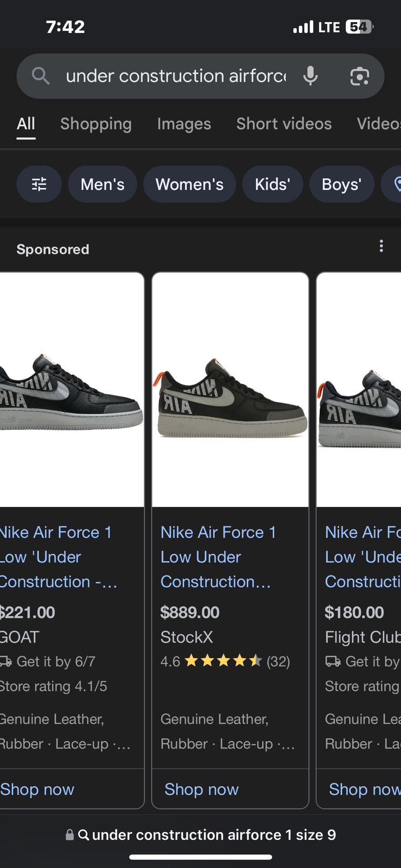Open the Short videos tab

pos(284,124)
